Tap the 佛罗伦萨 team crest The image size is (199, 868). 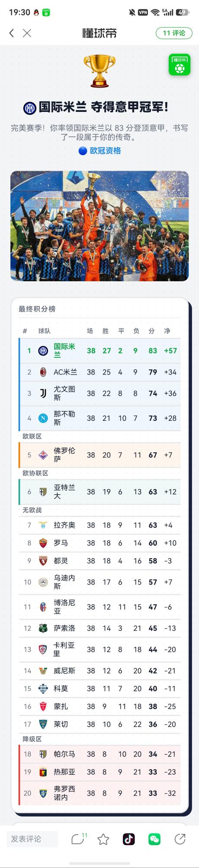point(43,455)
